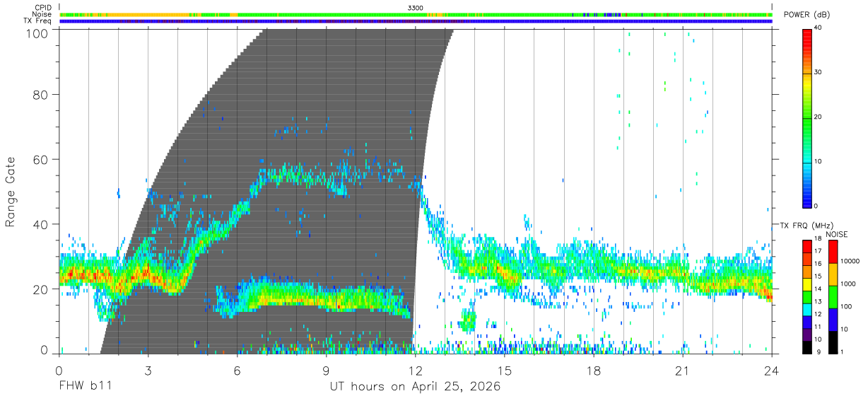Click the Range Gate axis title

(11, 192)
